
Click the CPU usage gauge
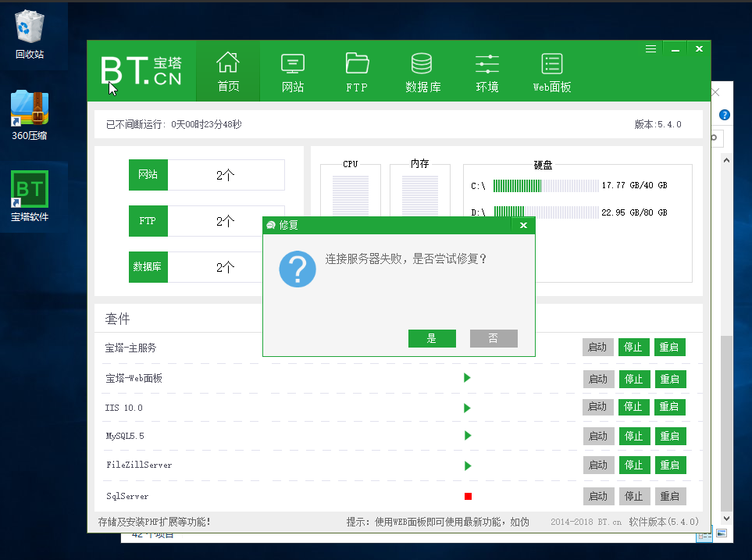pos(351,195)
